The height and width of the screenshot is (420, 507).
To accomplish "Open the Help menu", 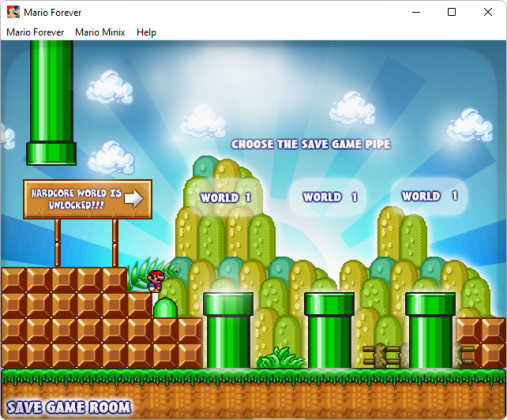I will [146, 32].
